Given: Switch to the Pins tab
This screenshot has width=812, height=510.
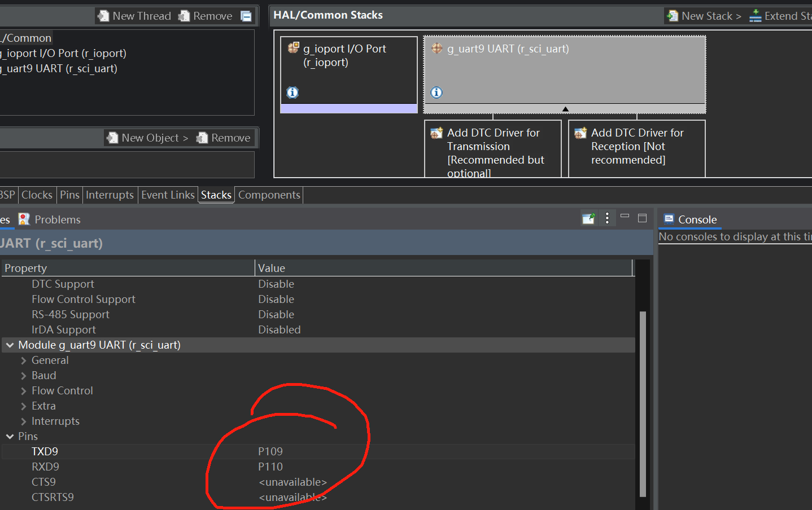Looking at the screenshot, I should (69, 195).
